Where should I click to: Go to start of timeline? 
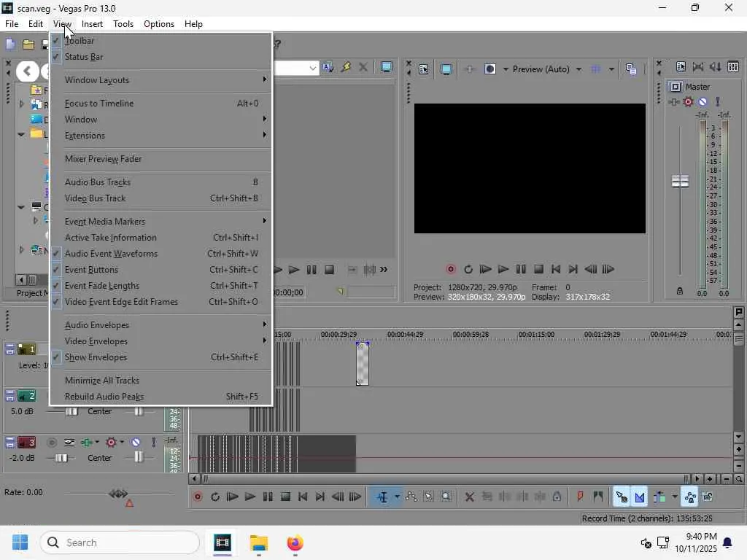click(x=303, y=497)
